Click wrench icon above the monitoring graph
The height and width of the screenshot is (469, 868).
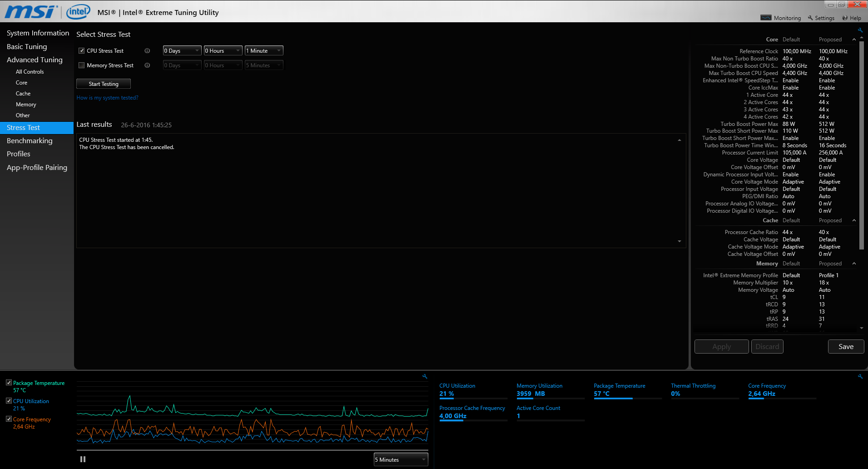point(425,376)
